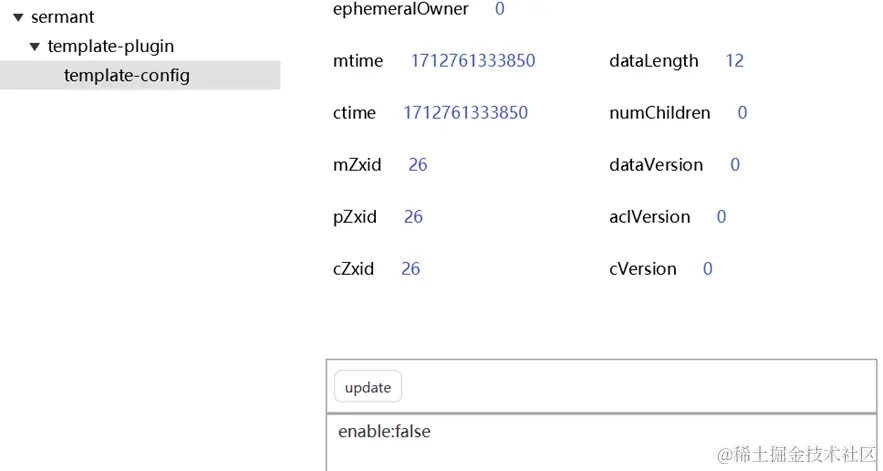The width and height of the screenshot is (883, 471).
Task: Click the dataLength value 12
Action: (734, 61)
